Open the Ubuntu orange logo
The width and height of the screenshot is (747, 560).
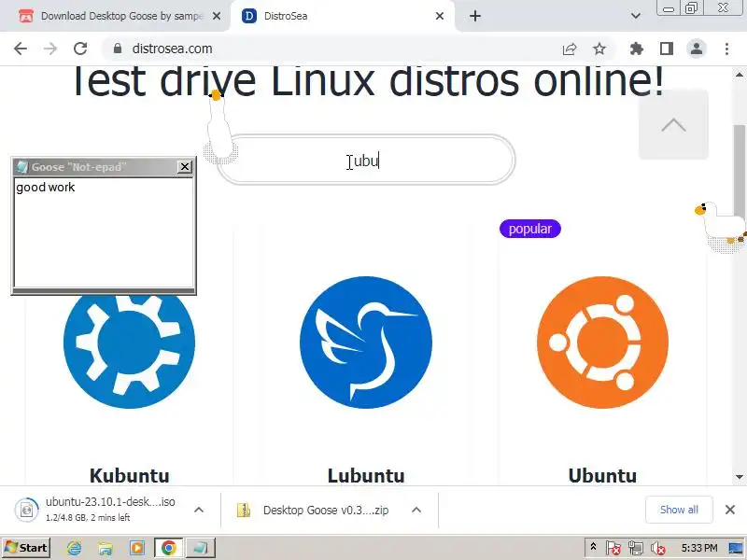tap(602, 343)
